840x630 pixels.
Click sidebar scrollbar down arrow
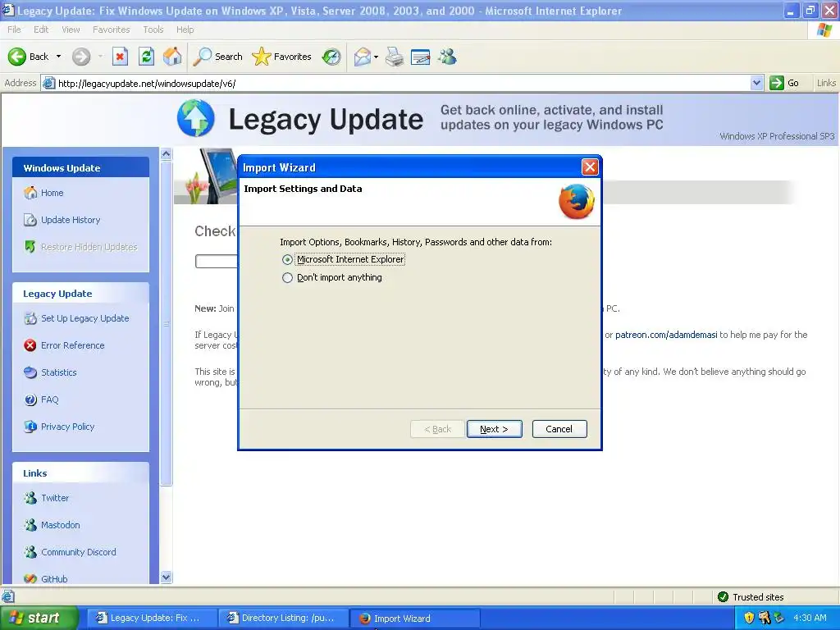click(x=166, y=577)
